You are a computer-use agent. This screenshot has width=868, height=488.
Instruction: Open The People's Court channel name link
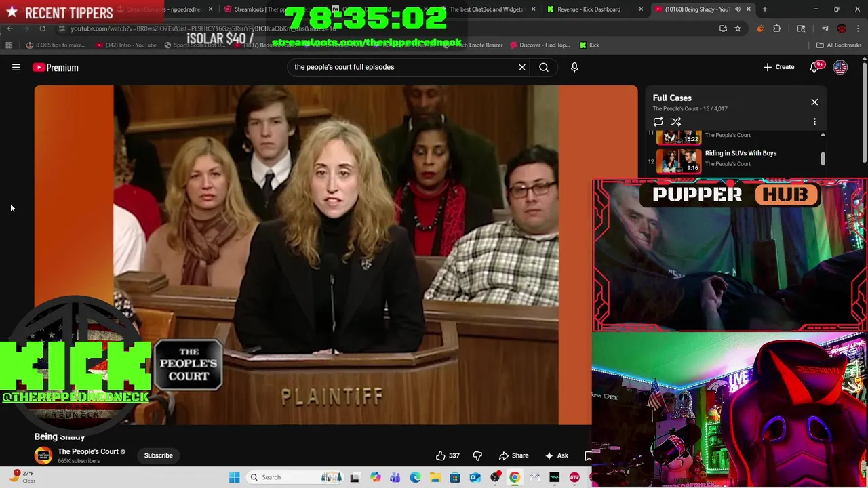[88, 451]
